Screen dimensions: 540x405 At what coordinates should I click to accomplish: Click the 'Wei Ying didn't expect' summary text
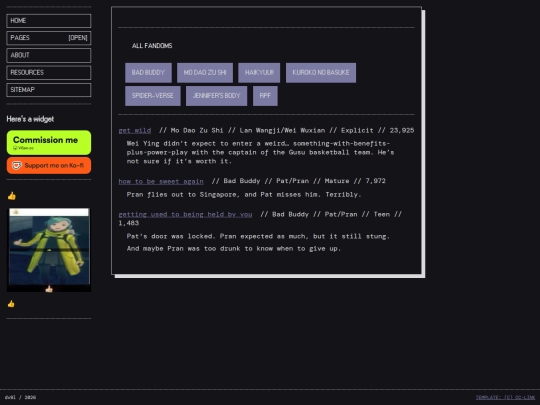click(260, 152)
